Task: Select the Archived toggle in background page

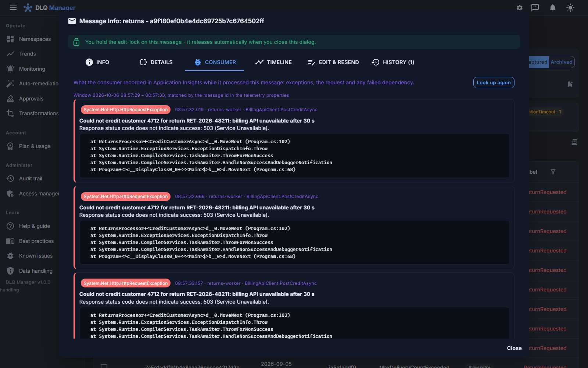Action: pyautogui.click(x=562, y=62)
